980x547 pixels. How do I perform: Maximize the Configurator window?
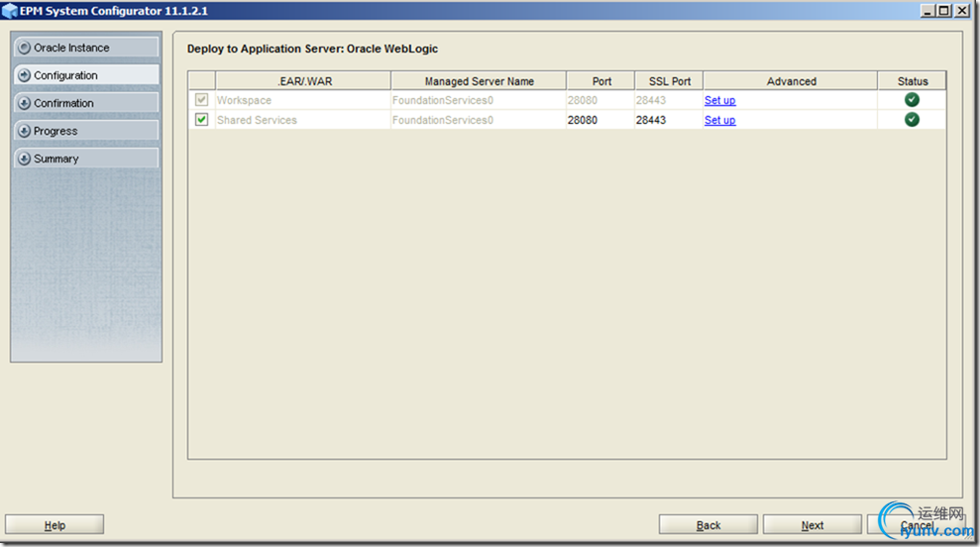pos(944,11)
